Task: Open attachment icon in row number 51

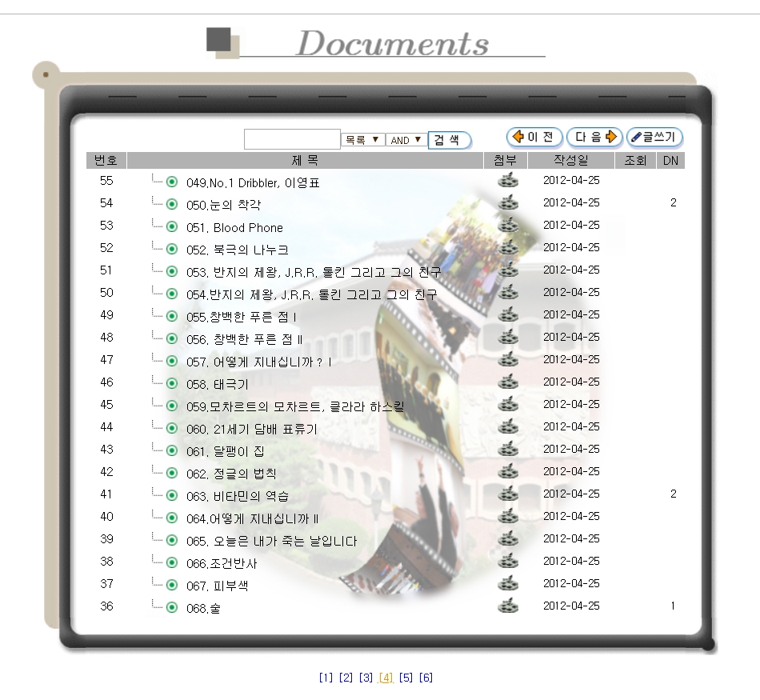Action: click(508, 270)
